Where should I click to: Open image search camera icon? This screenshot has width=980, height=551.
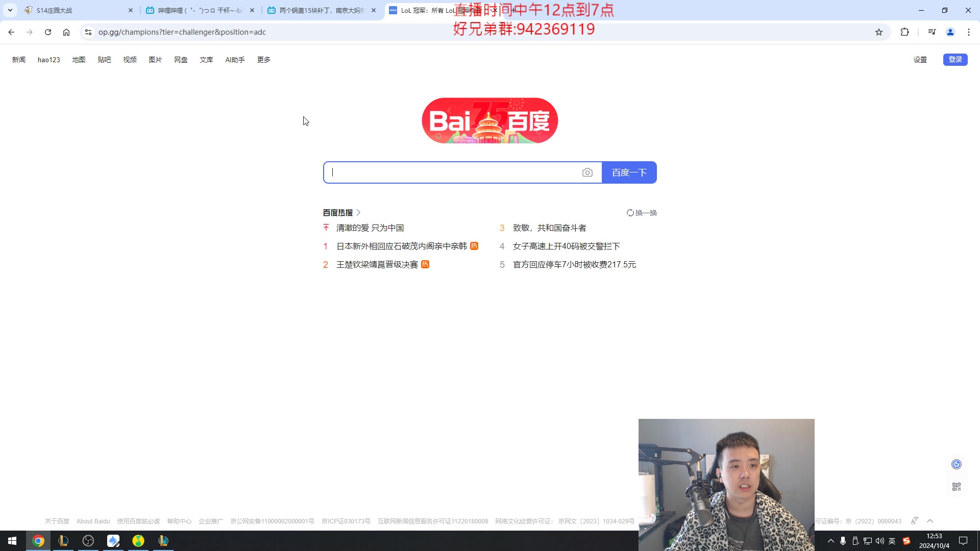coord(587,172)
